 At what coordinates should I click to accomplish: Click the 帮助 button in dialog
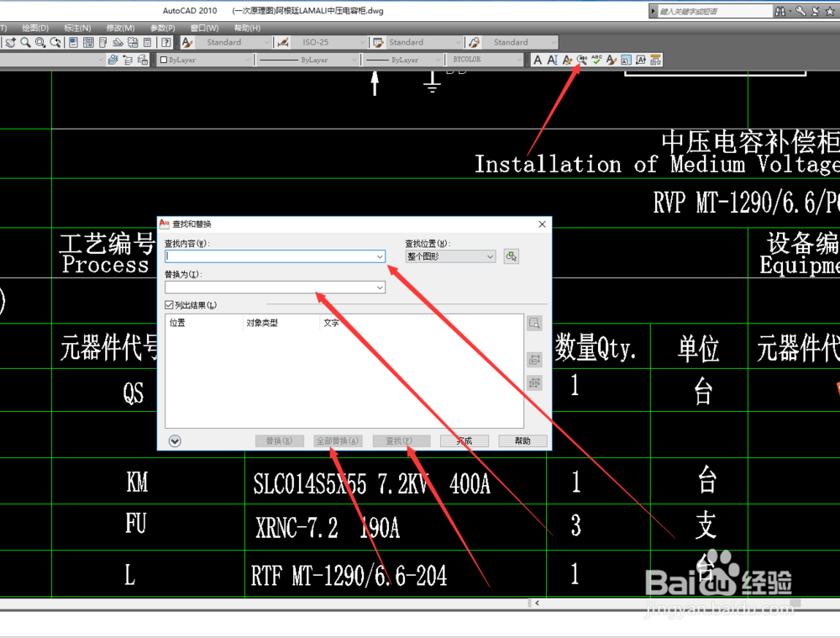522,440
